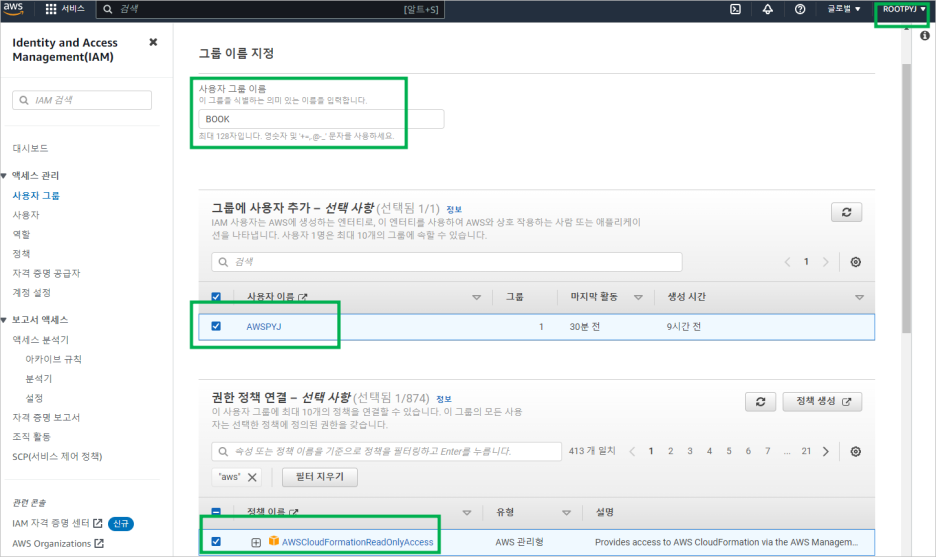This screenshot has width=936, height=557.
Task: Click the top search magnifier icon
Action: [108, 9]
